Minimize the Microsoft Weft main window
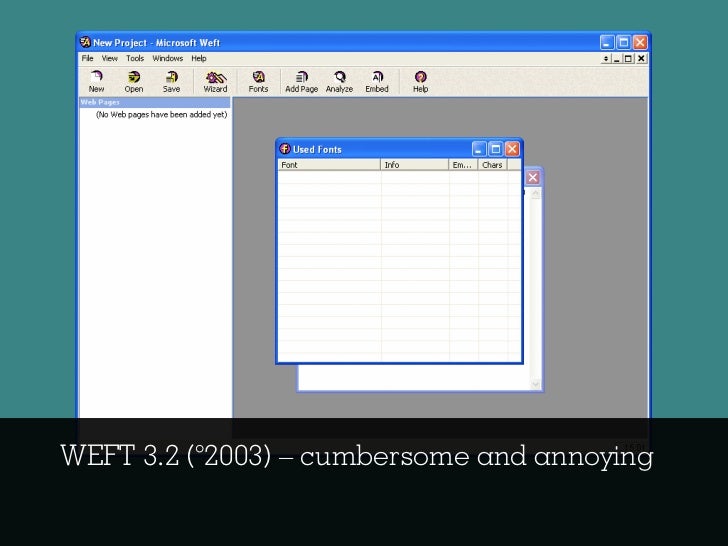This screenshot has height=546, width=728. [607, 42]
